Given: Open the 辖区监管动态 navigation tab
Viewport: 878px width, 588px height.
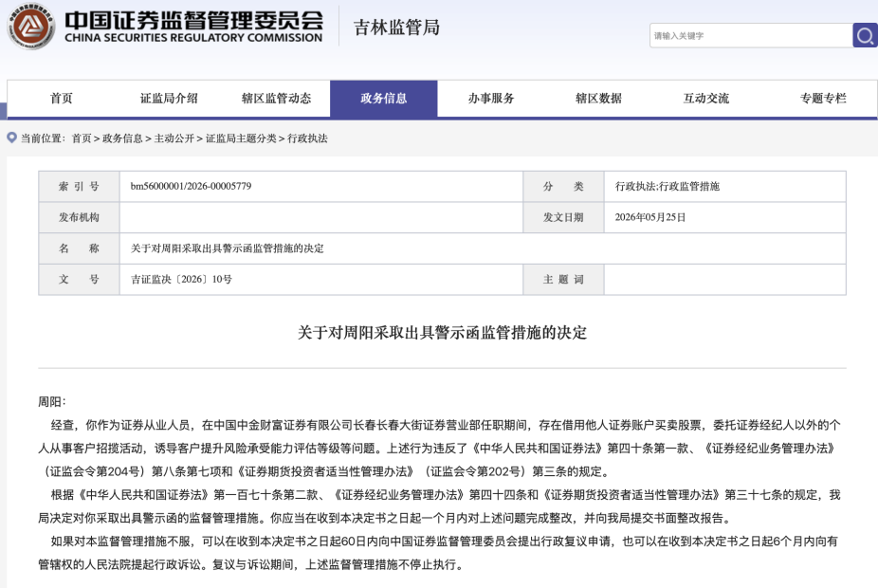Looking at the screenshot, I should point(276,99).
